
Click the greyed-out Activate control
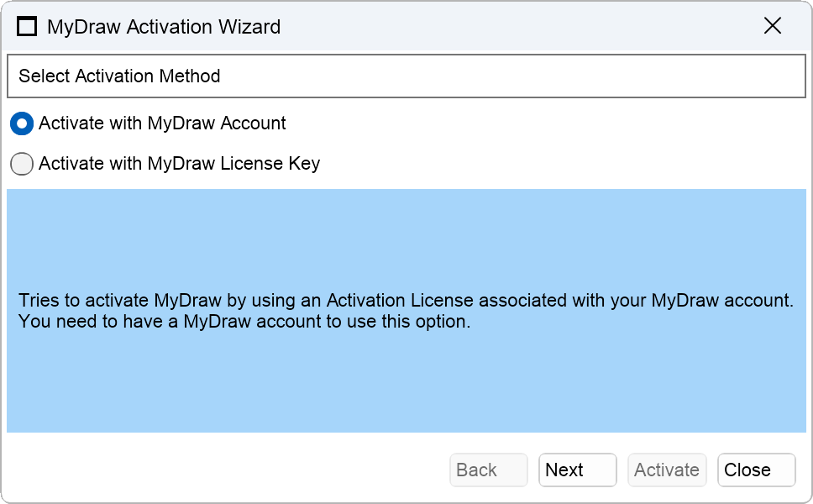[x=666, y=470]
